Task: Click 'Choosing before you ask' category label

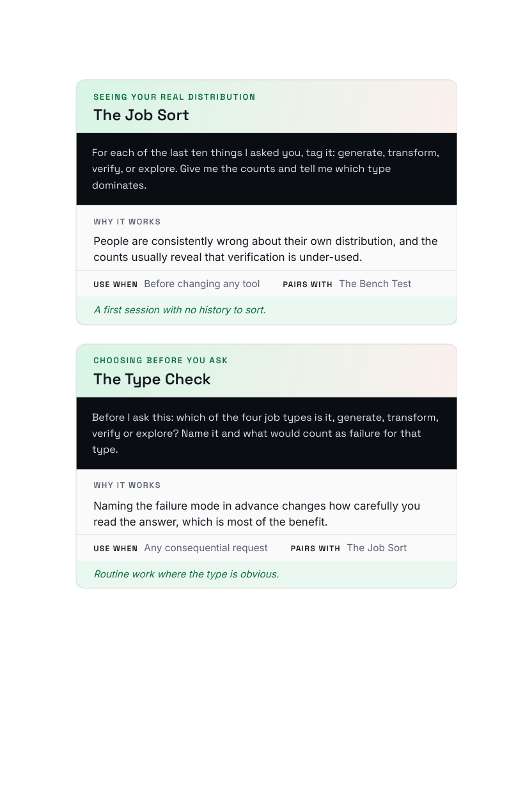Action: 160,361
